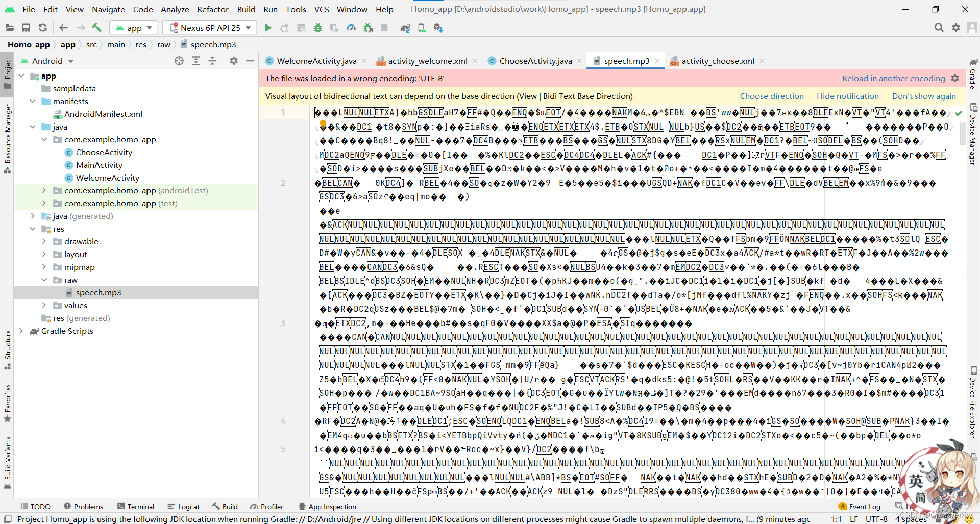Screen dimensions: 980x524
Task: Open the VCS menu
Action: [x=322, y=9]
